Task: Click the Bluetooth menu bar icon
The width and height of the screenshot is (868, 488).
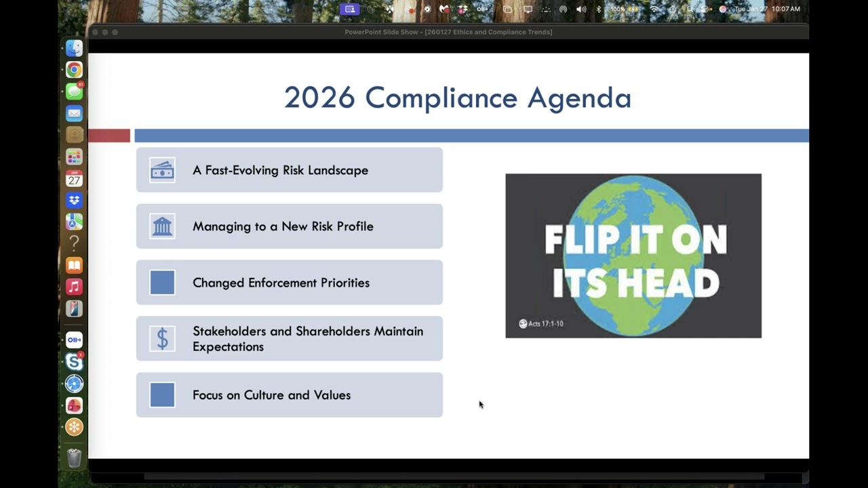Action: click(599, 9)
